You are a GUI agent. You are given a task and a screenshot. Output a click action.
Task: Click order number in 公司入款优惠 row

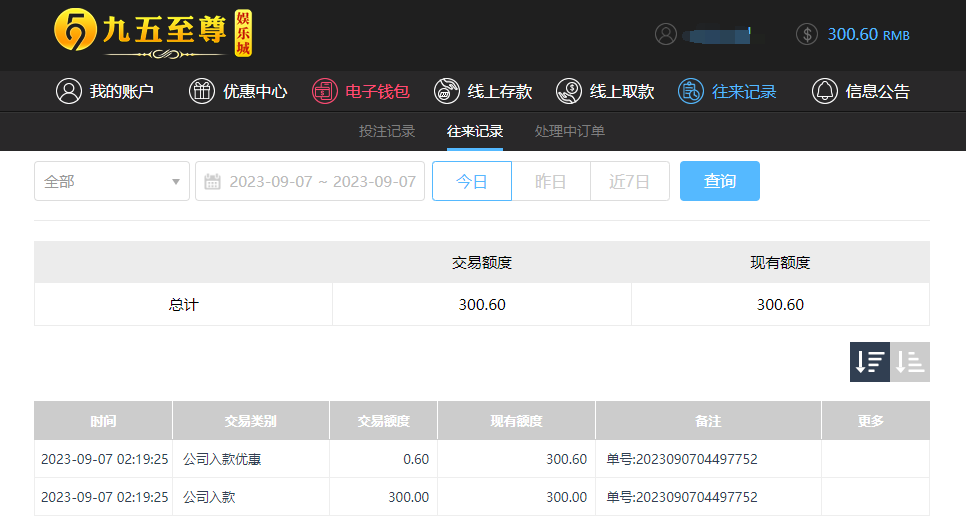click(682, 459)
